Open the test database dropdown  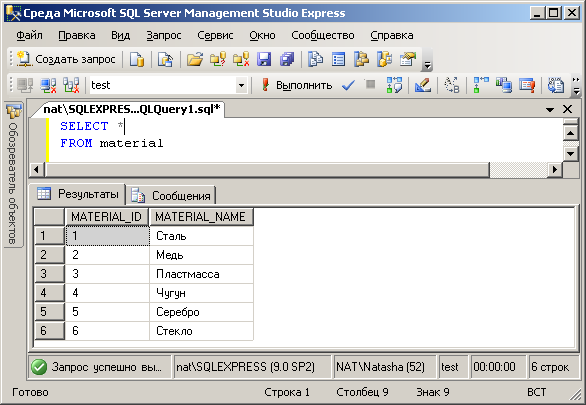tap(241, 85)
